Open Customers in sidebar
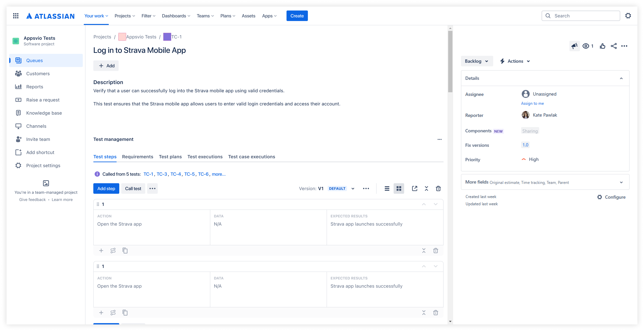 coord(46,74)
